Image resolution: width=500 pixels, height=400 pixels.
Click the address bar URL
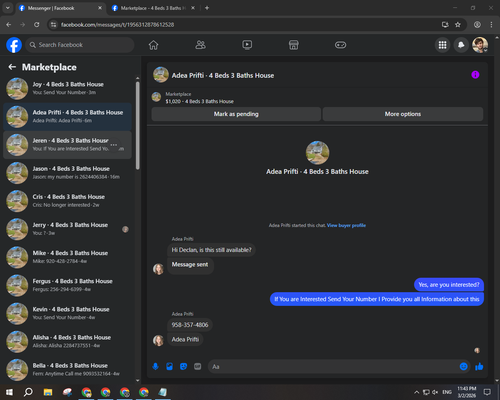pyautogui.click(x=117, y=25)
